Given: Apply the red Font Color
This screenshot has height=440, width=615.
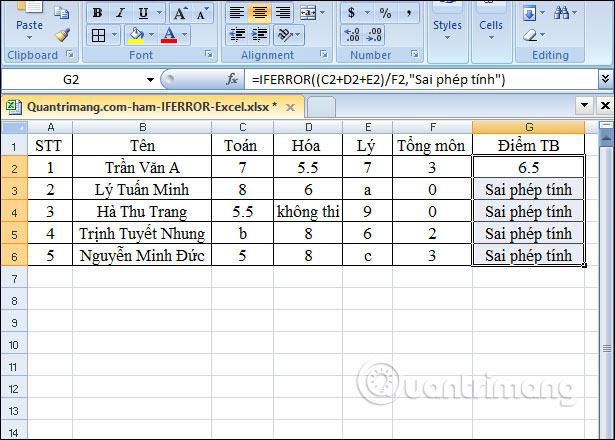Looking at the screenshot, I should 169,35.
